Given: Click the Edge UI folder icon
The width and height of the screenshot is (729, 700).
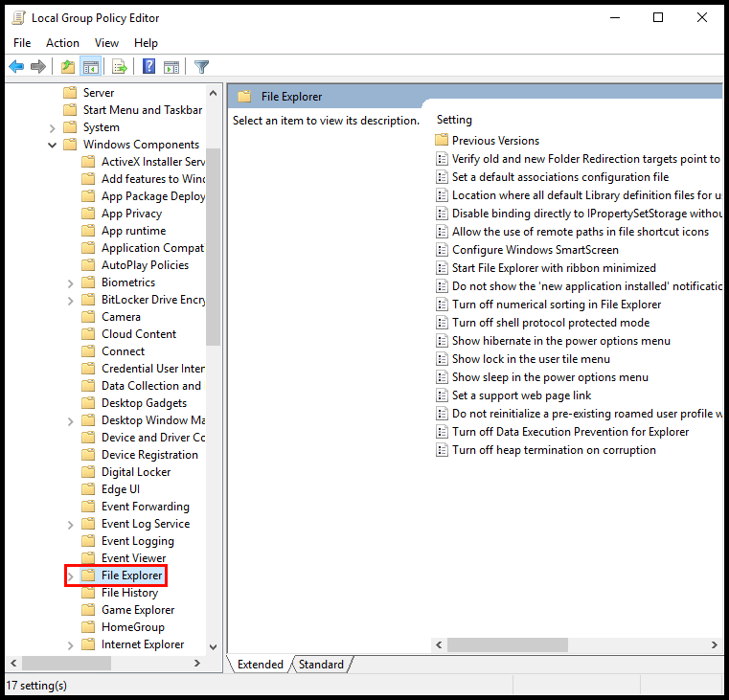Looking at the screenshot, I should pos(88,489).
